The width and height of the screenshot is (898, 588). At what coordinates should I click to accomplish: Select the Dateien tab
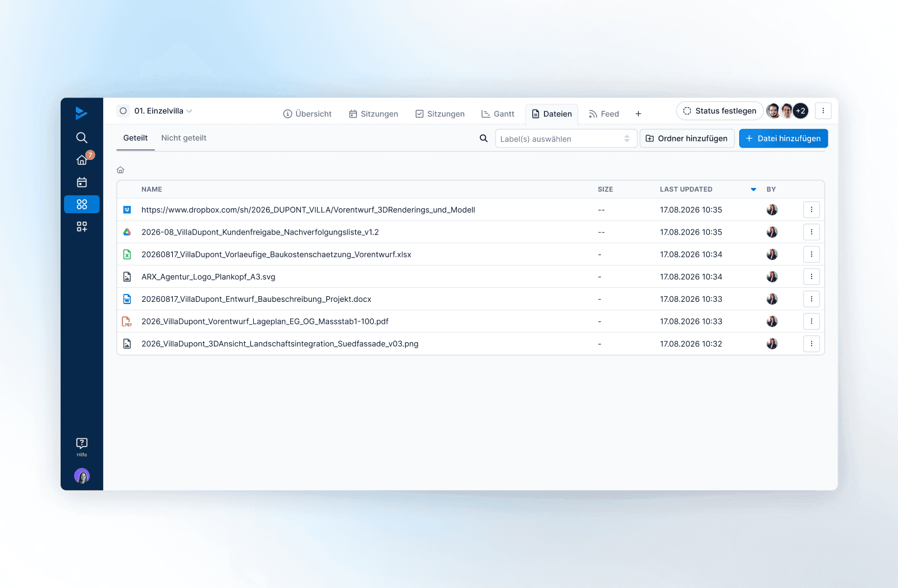pos(552,114)
